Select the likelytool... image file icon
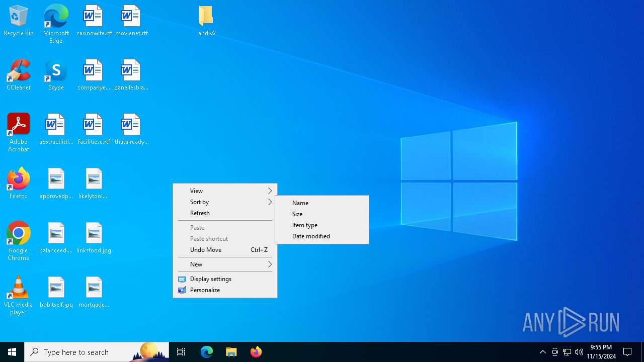This screenshot has width=644, height=362. (x=94, y=184)
